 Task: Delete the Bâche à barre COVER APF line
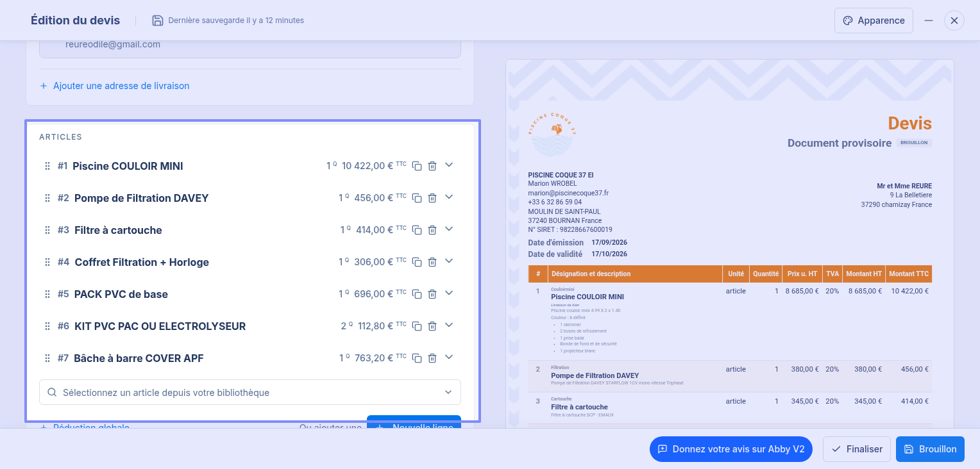pyautogui.click(x=432, y=358)
